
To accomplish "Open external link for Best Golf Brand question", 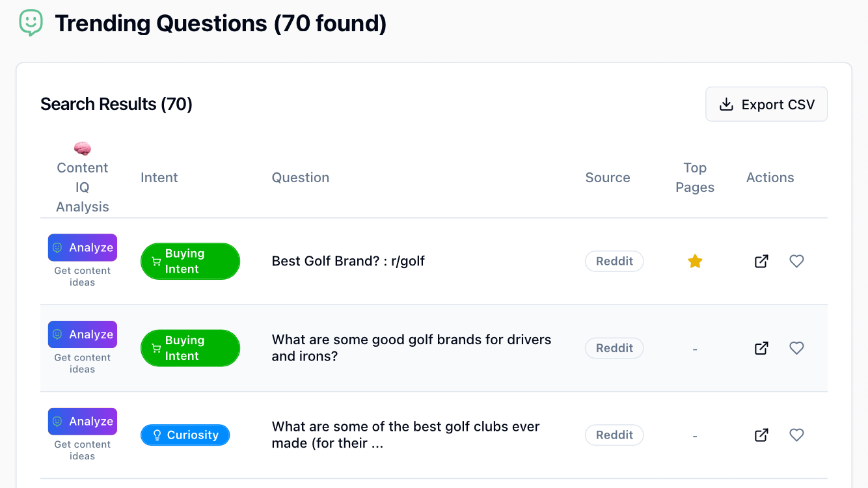I will [761, 261].
